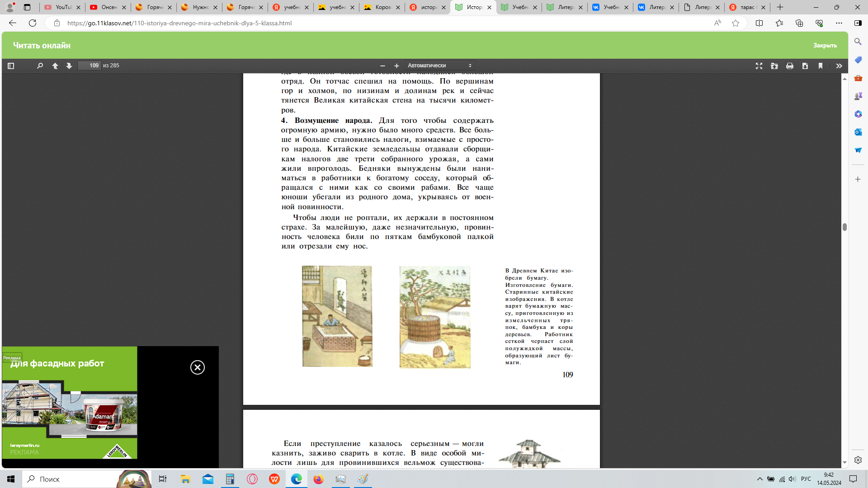Open split screen view
The image size is (868, 488).
[x=759, y=23]
